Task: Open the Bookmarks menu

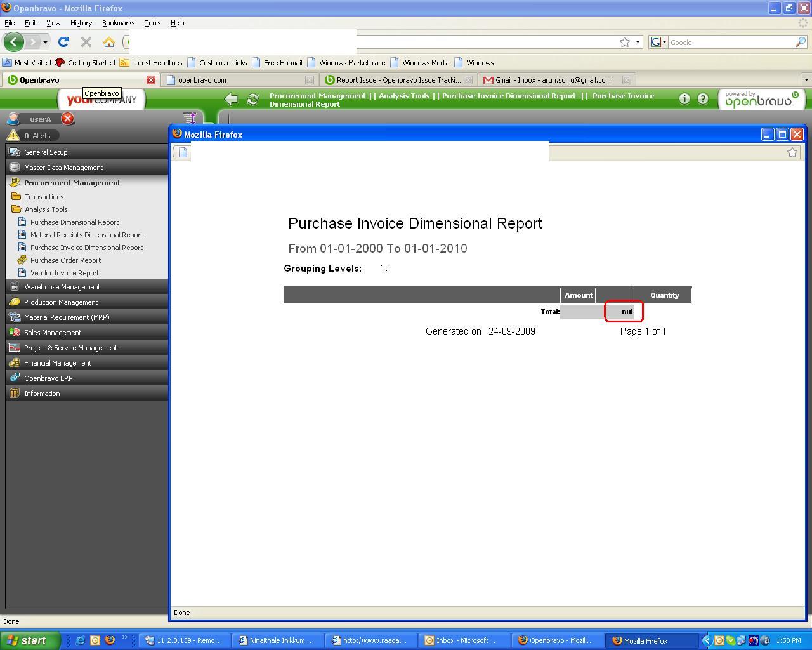Action: [118, 23]
